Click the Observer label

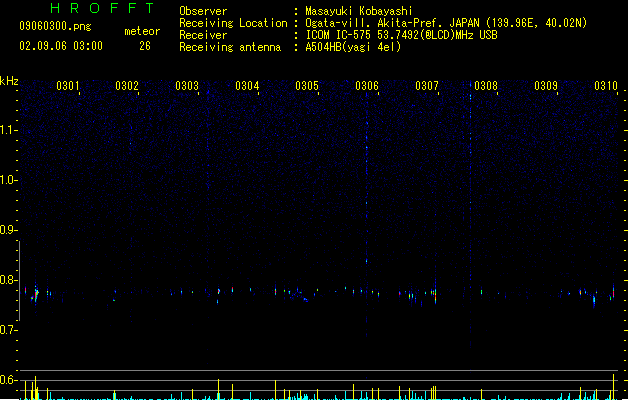[x=203, y=11]
